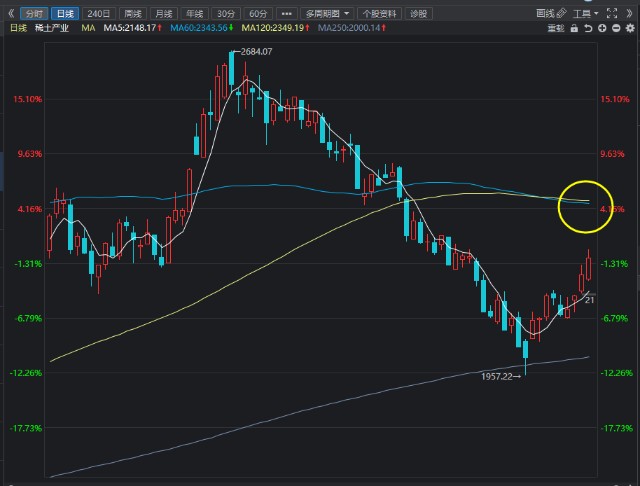
Task: Click the 诊股 button
Action: (419, 13)
